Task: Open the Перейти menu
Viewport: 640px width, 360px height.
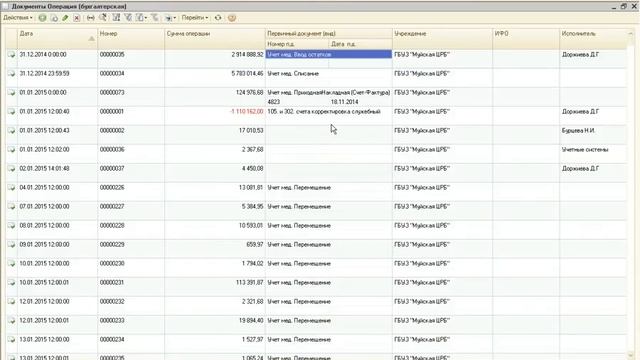Action: tap(195, 18)
